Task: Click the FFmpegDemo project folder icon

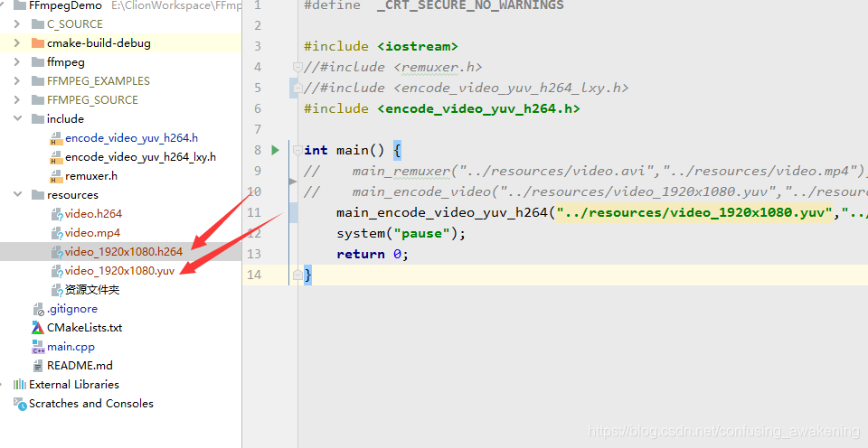Action: 19,5
